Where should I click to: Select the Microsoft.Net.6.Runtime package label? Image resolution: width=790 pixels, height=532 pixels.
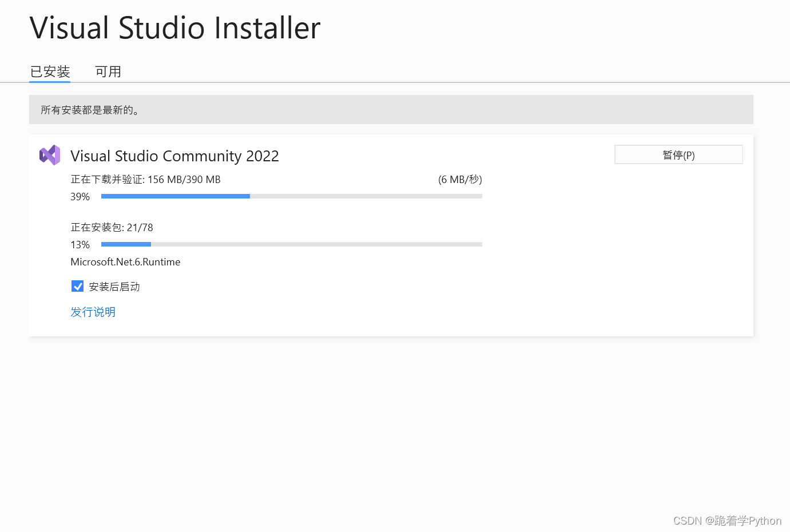pos(125,262)
